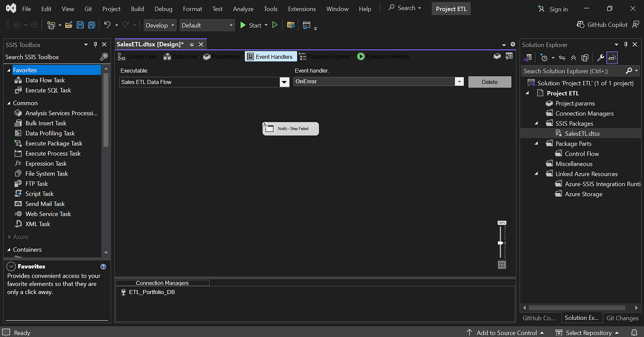Click the Favorites help icon in toolbox
The height and width of the screenshot is (337, 644).
pos(103,267)
